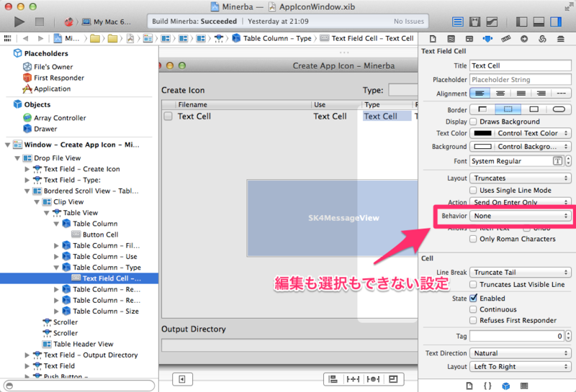This screenshot has height=392, width=576.
Task: Show the File Template library
Action: (x=469, y=386)
